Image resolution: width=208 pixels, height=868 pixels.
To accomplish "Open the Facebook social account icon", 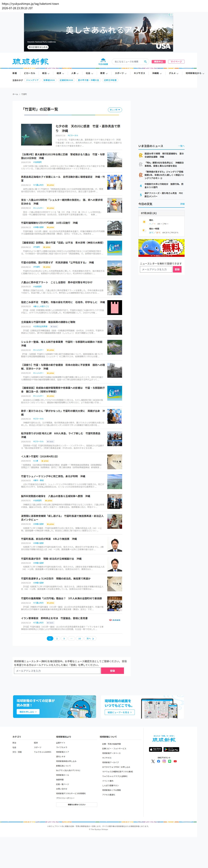I will [158, 761].
